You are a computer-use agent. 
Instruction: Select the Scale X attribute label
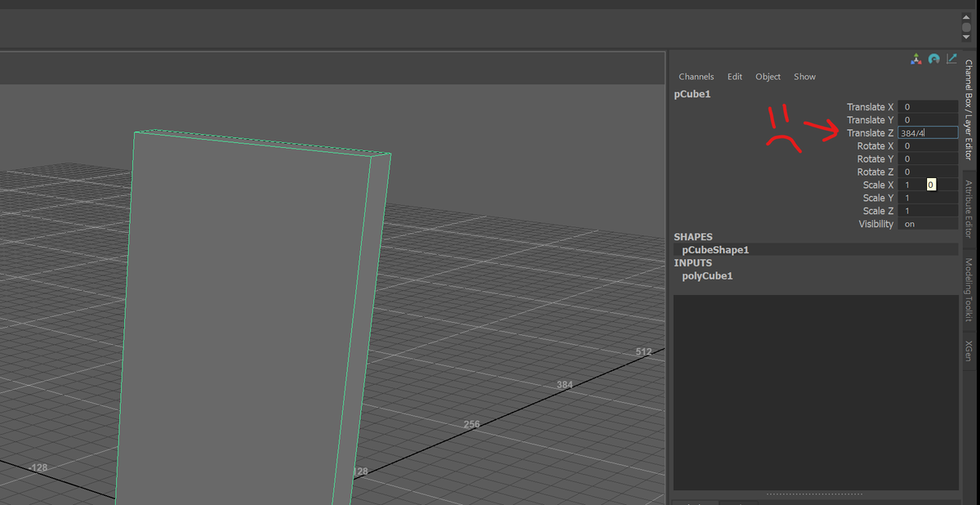pos(879,185)
